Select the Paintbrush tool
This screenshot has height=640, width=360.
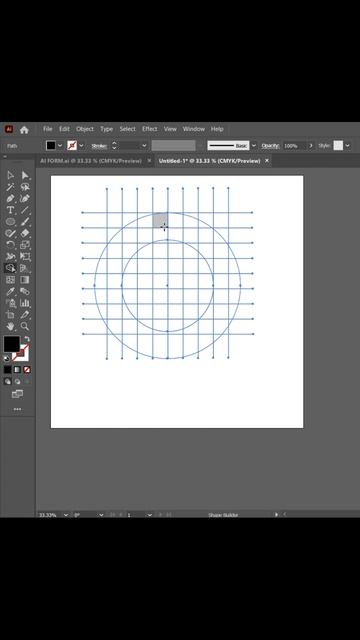pyautogui.click(x=25, y=222)
